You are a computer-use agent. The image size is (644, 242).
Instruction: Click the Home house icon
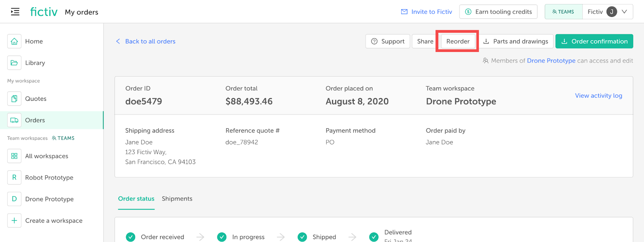point(14,41)
